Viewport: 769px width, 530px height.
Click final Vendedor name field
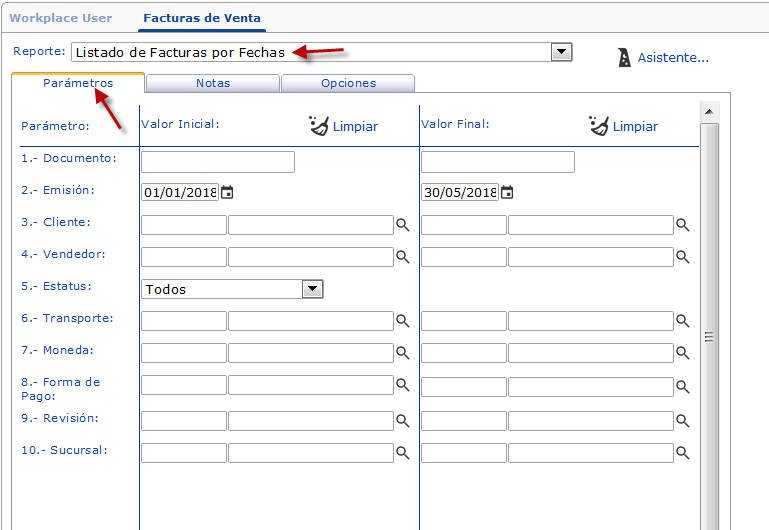pos(591,257)
